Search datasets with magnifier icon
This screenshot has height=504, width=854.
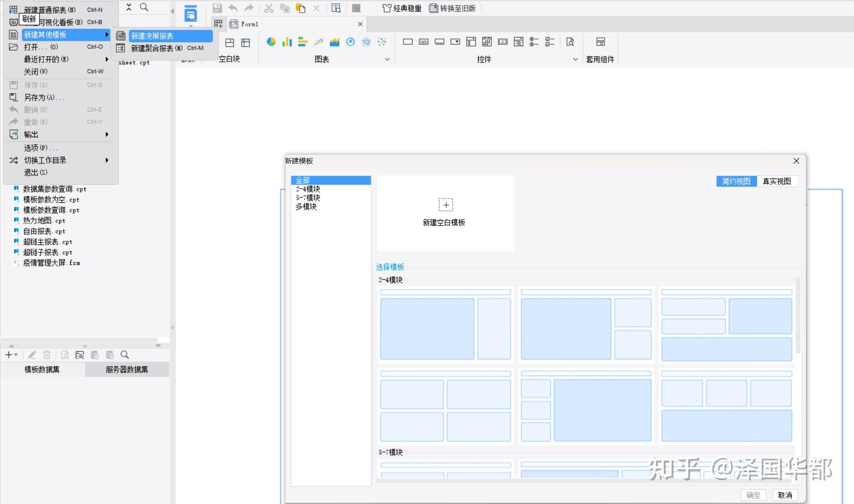click(124, 355)
